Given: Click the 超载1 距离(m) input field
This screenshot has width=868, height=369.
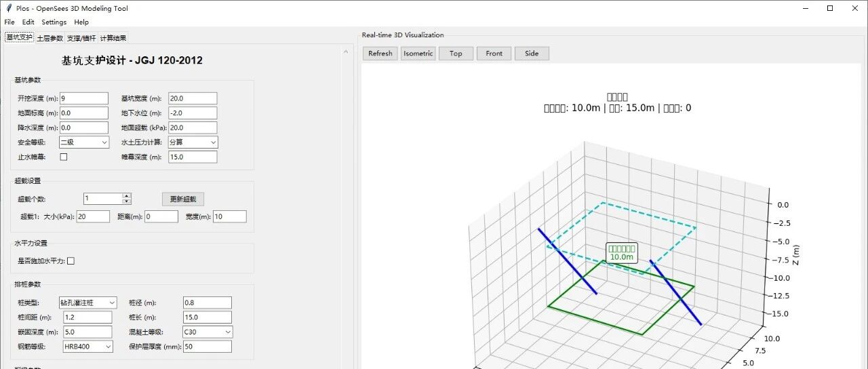Looking at the screenshot, I should coord(161,216).
